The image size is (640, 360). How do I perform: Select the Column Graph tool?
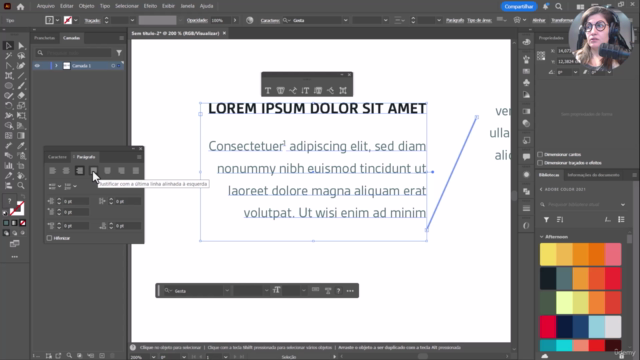9,166
